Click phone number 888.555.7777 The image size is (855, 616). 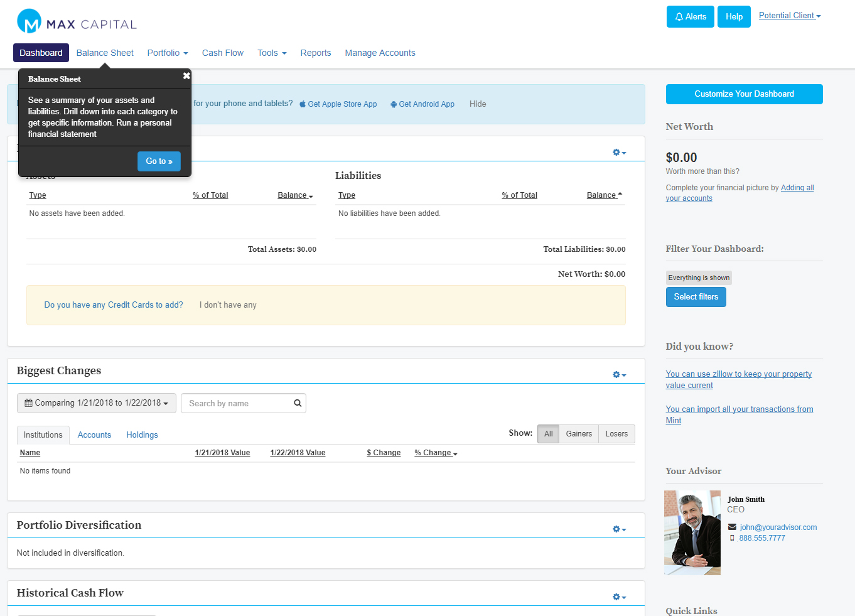coord(762,538)
